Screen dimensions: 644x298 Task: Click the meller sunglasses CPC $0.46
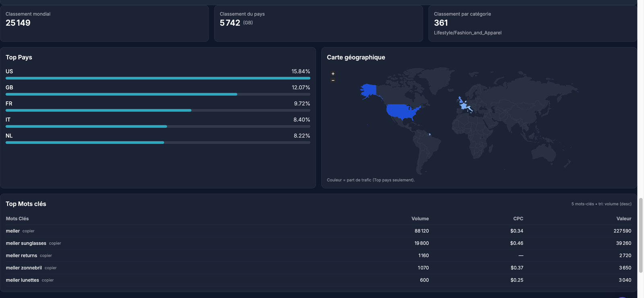click(517, 243)
